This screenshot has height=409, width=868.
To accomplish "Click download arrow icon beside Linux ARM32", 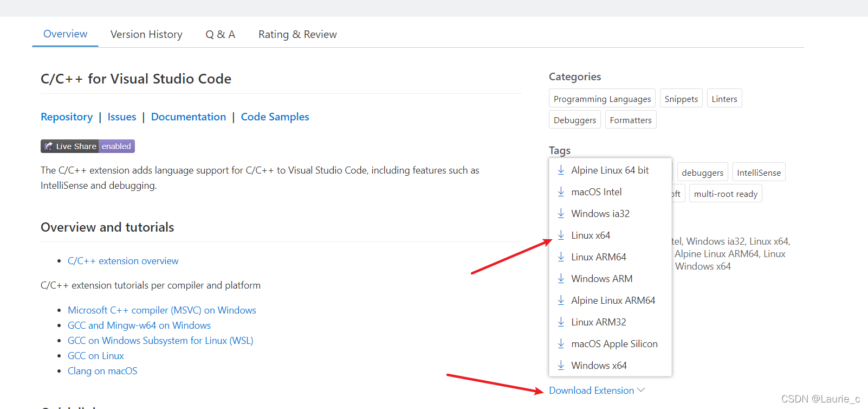I will (561, 322).
